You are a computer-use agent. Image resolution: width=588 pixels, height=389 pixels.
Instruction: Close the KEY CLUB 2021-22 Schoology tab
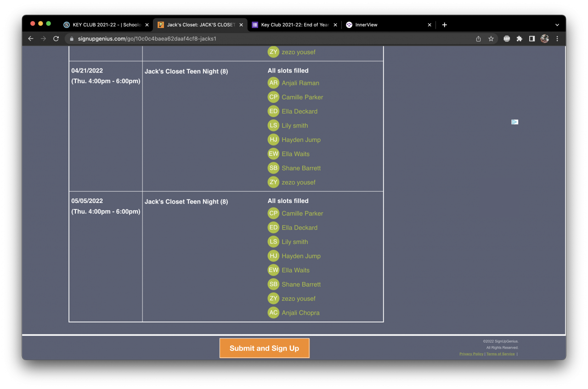coord(147,25)
